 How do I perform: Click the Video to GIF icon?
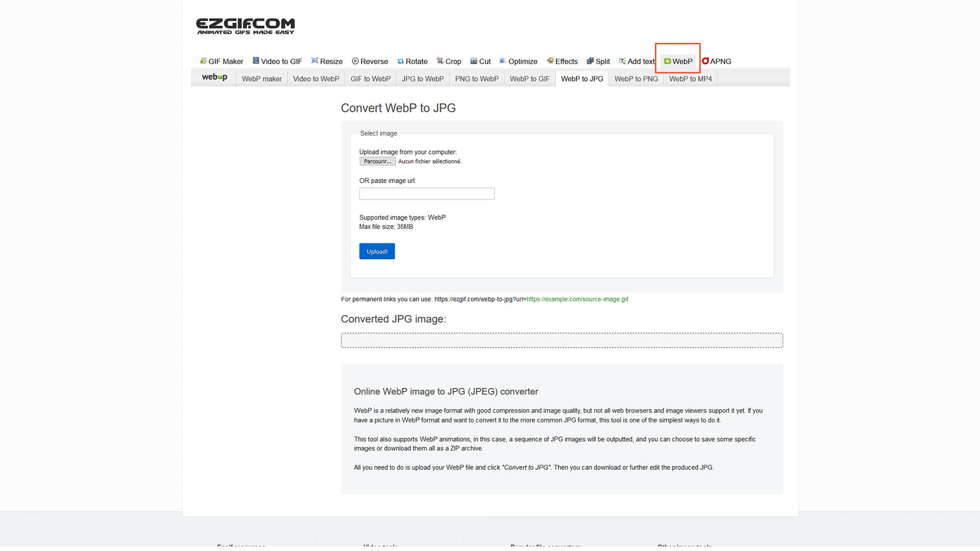pyautogui.click(x=256, y=61)
